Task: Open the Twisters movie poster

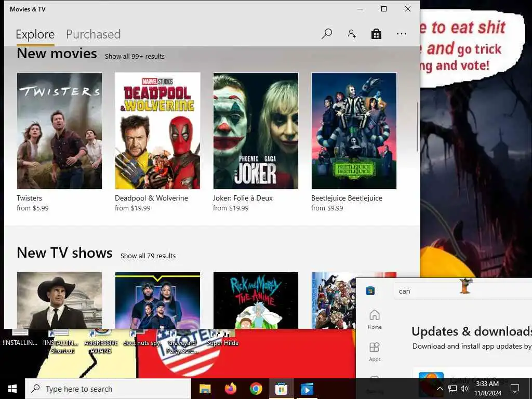Action: pos(59,130)
